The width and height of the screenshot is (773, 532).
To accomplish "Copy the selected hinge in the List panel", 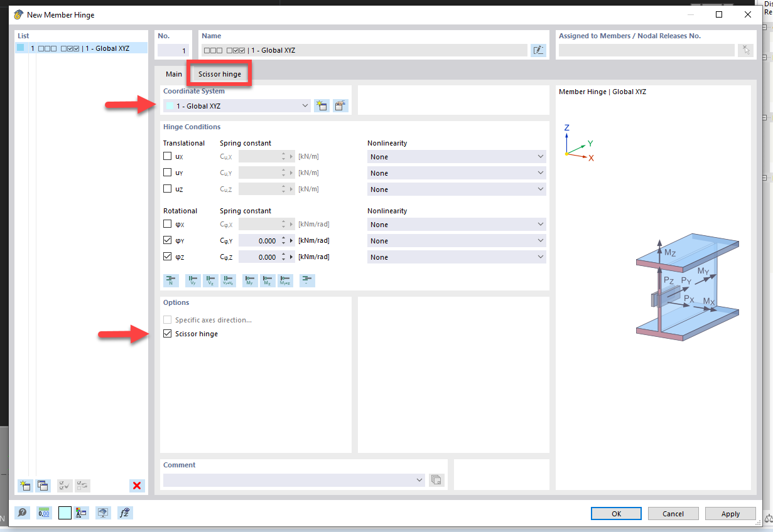I will point(43,485).
